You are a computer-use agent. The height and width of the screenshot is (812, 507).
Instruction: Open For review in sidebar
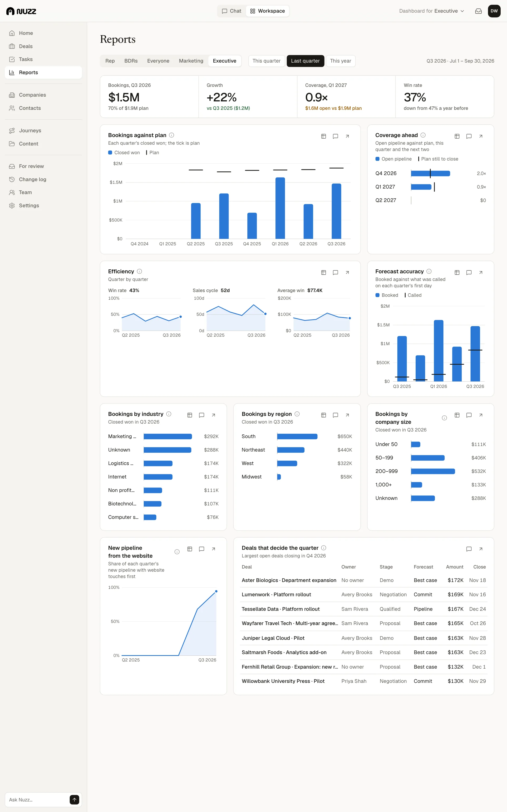click(43, 166)
